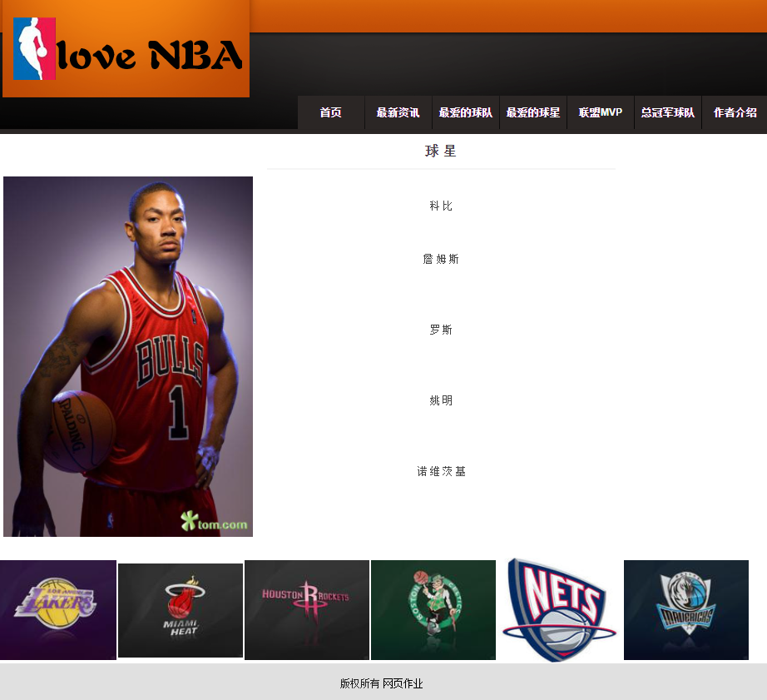767x700 pixels.
Task: Open the 最新资讯 navigation item
Action: tap(398, 112)
